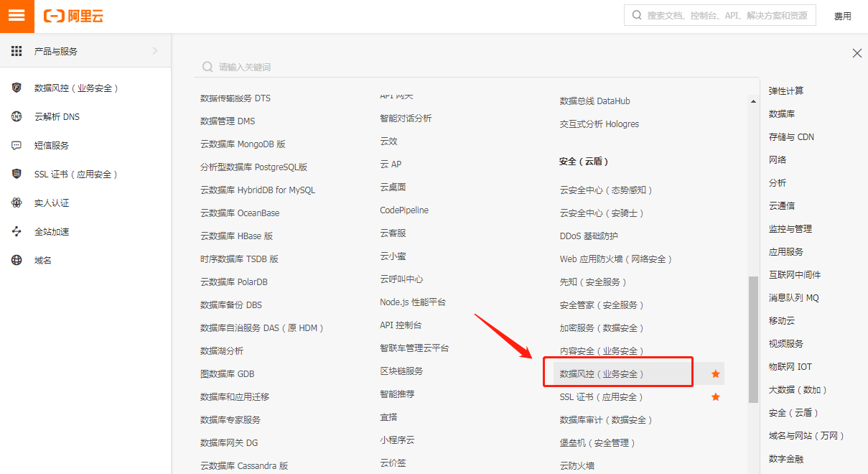Open CodePipeline service

point(404,210)
